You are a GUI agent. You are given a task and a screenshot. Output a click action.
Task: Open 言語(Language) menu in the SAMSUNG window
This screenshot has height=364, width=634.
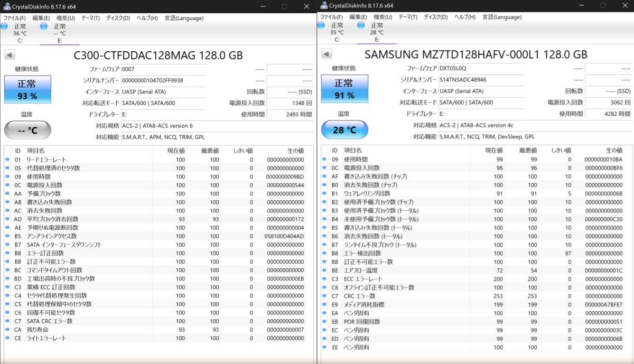click(501, 17)
